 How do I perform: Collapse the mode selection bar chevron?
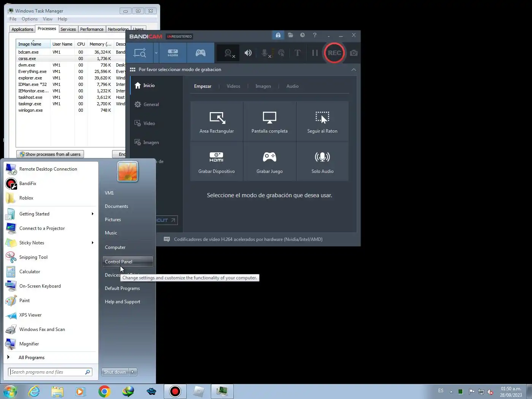354,70
